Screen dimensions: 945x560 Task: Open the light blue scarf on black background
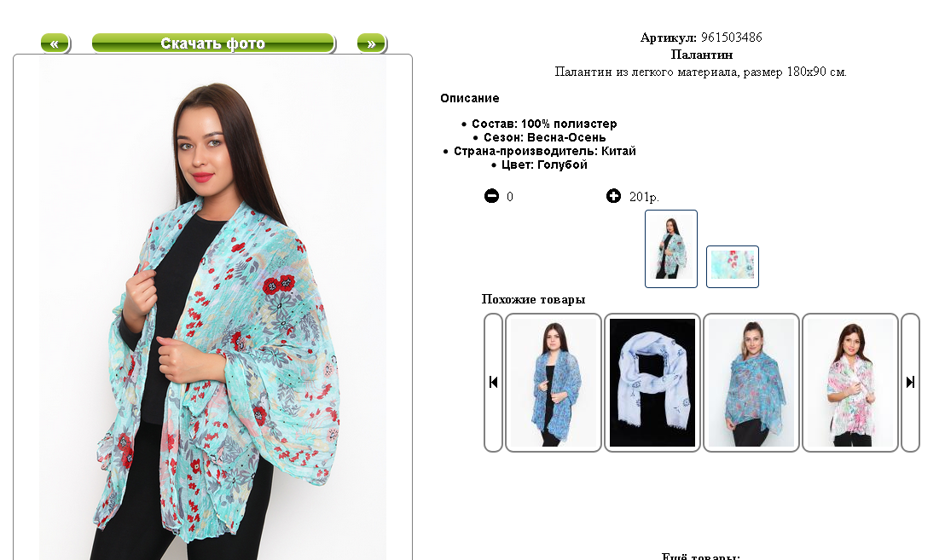coord(652,383)
